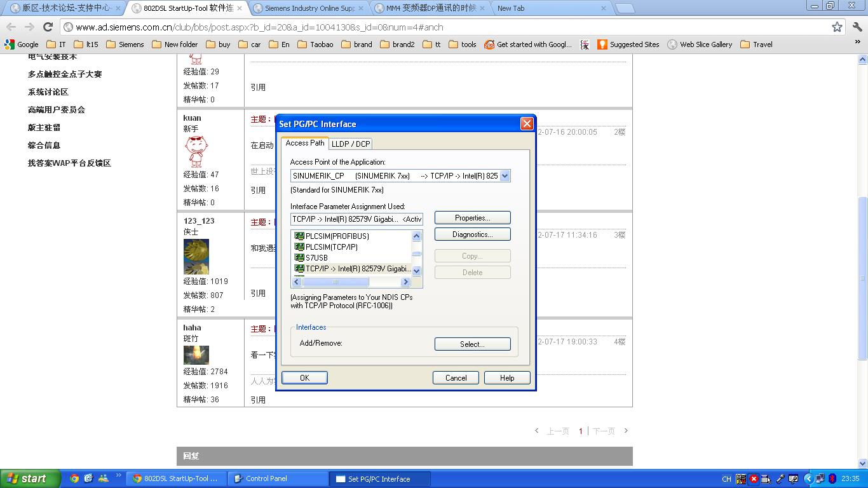Click the interface list scroll-down arrow

coord(416,271)
